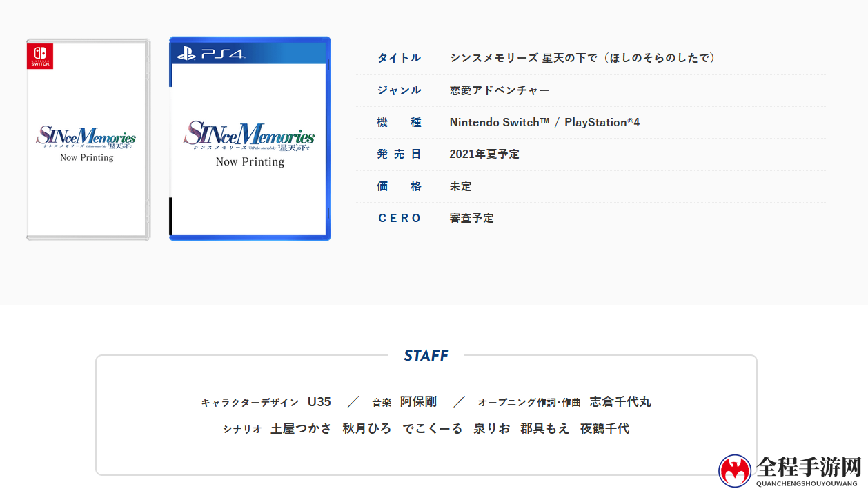Click the Nintendo Switch logo on the package

tap(40, 56)
